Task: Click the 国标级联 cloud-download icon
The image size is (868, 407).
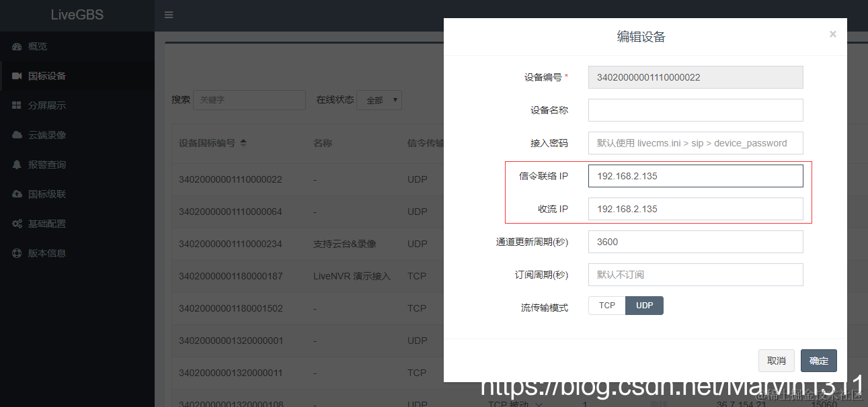Action: (17, 194)
